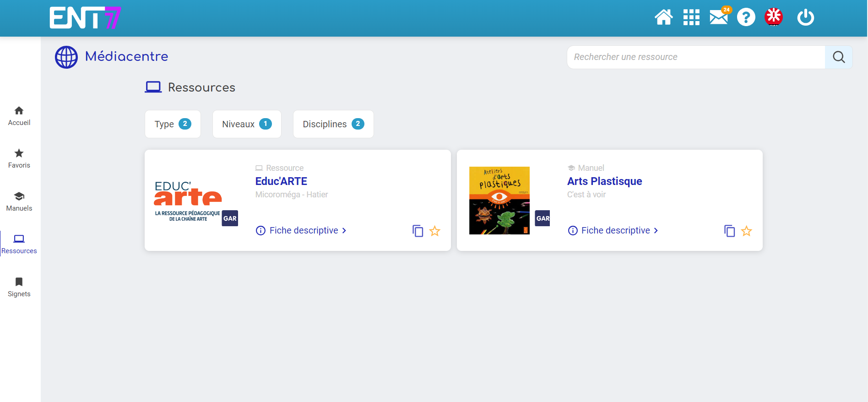Expand the Niveaux filter
Viewport: 868px width, 402px height.
pyautogui.click(x=247, y=124)
